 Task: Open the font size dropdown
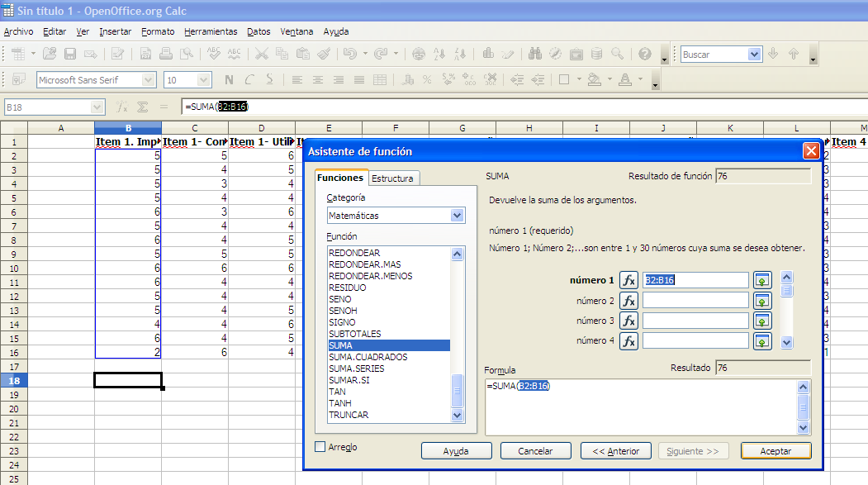(204, 79)
